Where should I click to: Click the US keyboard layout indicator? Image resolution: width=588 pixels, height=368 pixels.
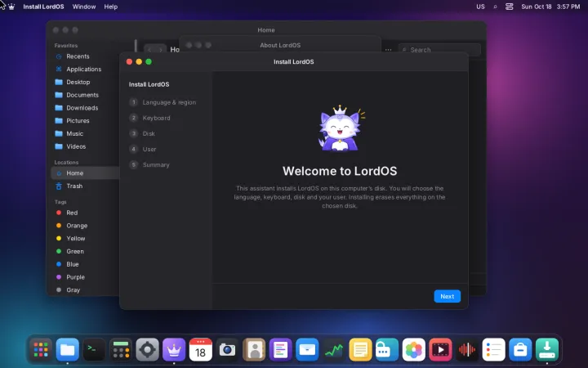(480, 7)
